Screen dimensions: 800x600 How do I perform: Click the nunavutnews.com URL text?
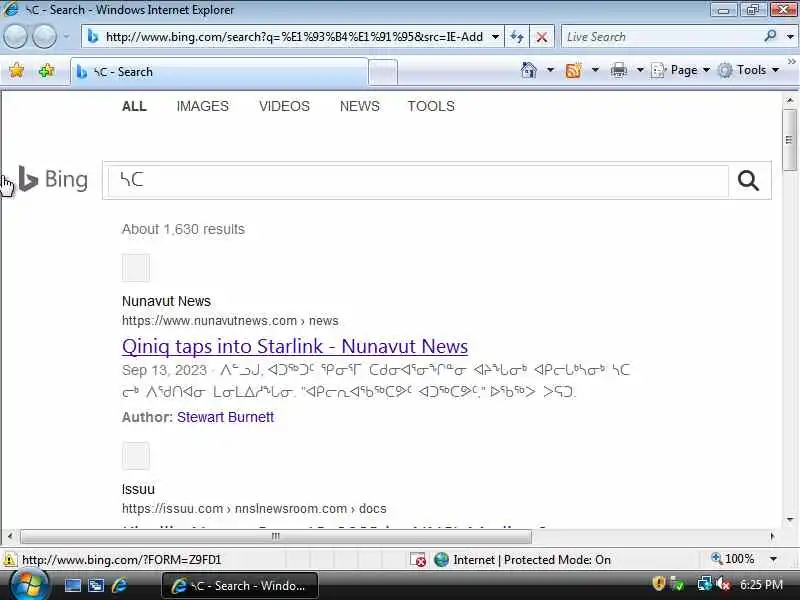point(230,321)
